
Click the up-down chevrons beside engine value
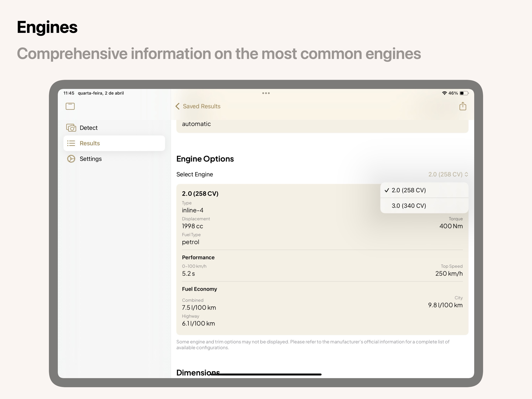(466, 174)
